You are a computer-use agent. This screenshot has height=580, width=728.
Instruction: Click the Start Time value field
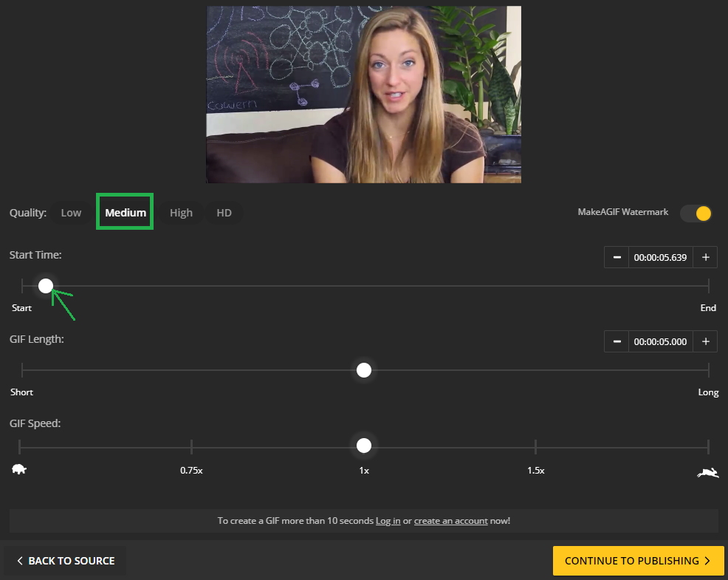tap(660, 257)
